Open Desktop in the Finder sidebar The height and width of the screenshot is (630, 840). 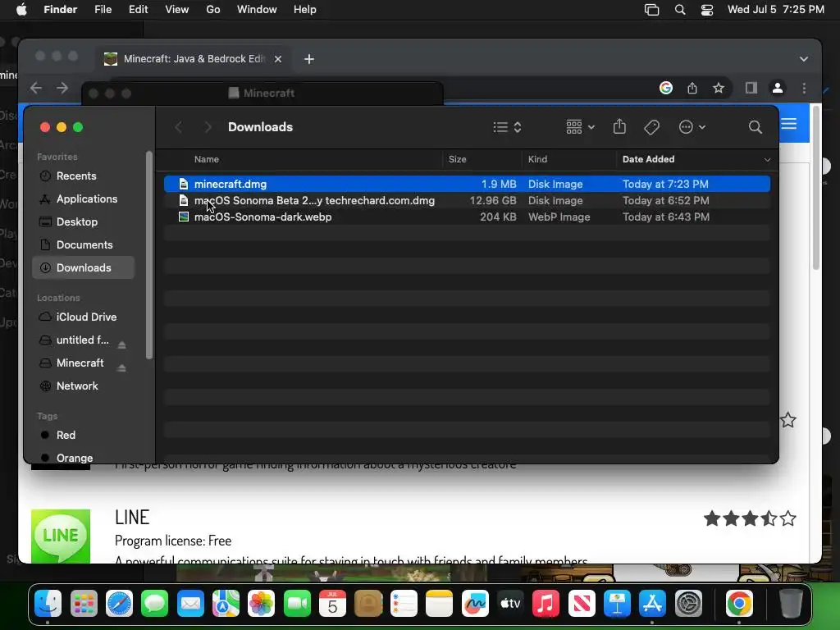[84, 221]
